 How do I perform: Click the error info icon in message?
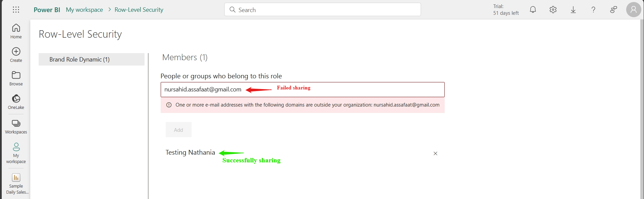[169, 105]
